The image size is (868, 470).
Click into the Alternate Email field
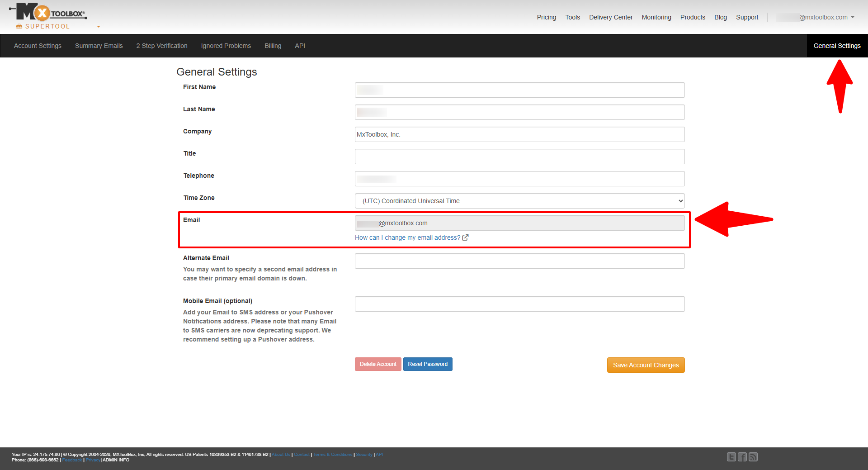click(x=519, y=261)
